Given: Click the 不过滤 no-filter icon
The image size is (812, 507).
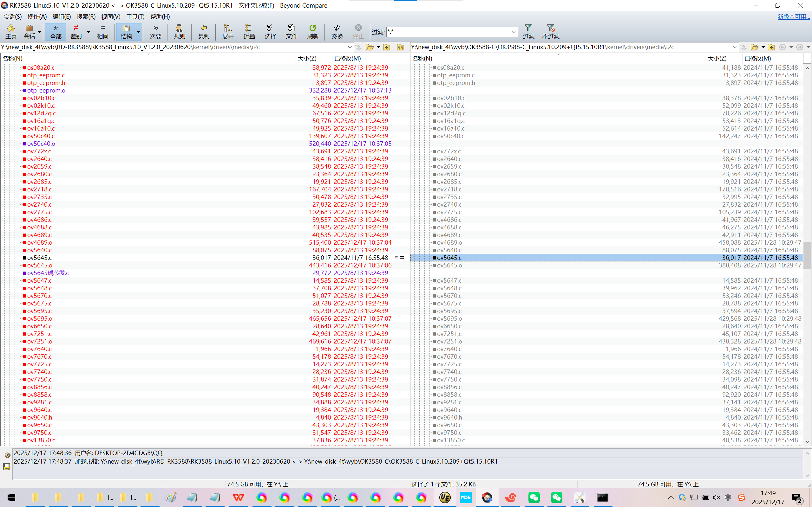Looking at the screenshot, I should tap(550, 31).
